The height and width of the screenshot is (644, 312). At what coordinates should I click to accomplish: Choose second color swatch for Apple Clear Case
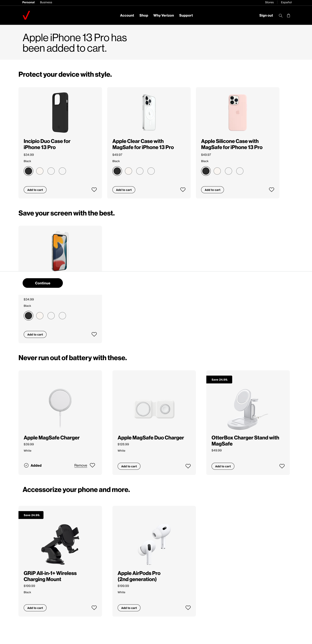coord(129,171)
